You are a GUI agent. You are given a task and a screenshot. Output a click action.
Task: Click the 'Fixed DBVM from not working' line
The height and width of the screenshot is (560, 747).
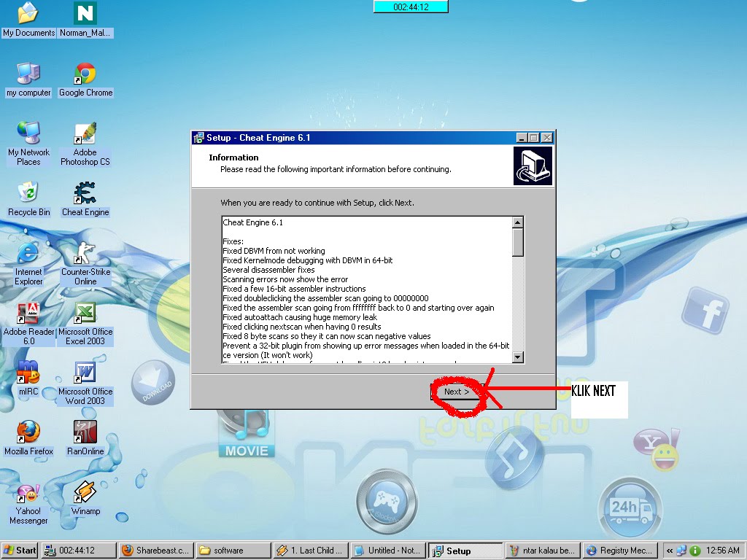click(x=274, y=251)
